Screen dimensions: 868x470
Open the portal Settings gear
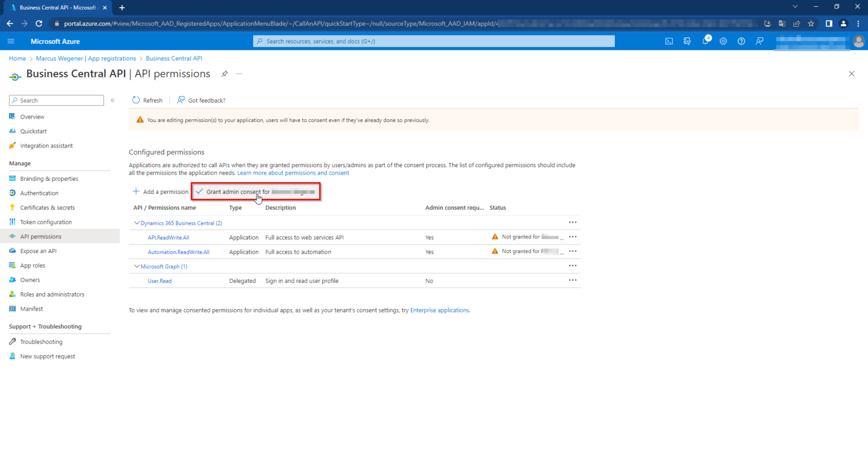[723, 41]
